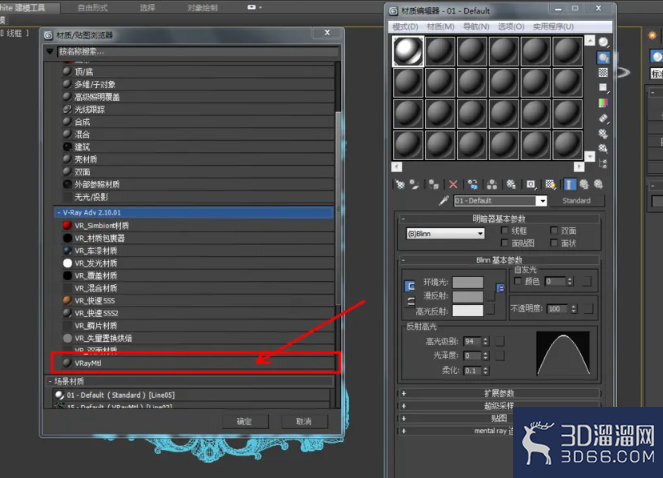This screenshot has width=663, height=478.
Task: Open the 01 - Default material name dropdown
Action: (542, 201)
